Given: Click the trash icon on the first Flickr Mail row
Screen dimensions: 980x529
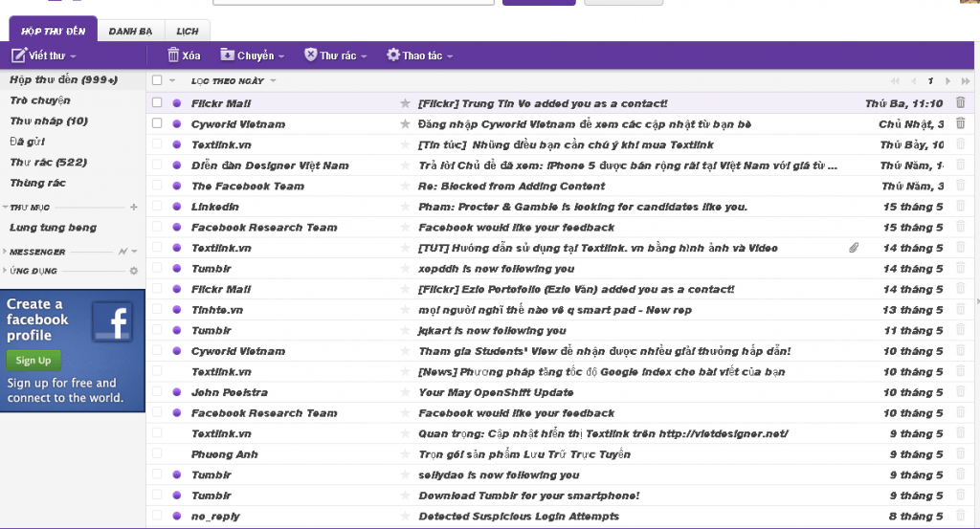Looking at the screenshot, I should tap(961, 103).
